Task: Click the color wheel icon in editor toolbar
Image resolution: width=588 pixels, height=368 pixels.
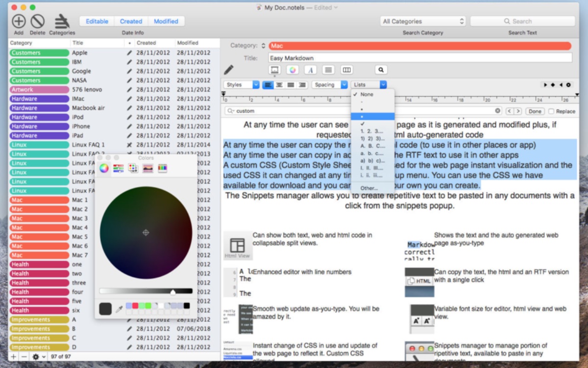Action: pyautogui.click(x=292, y=70)
